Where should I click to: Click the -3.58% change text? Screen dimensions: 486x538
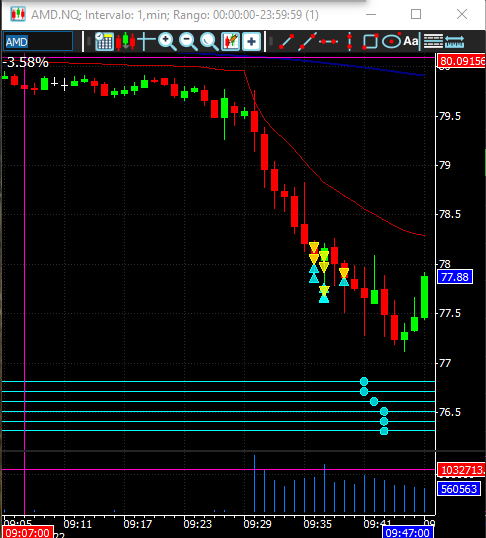26,62
